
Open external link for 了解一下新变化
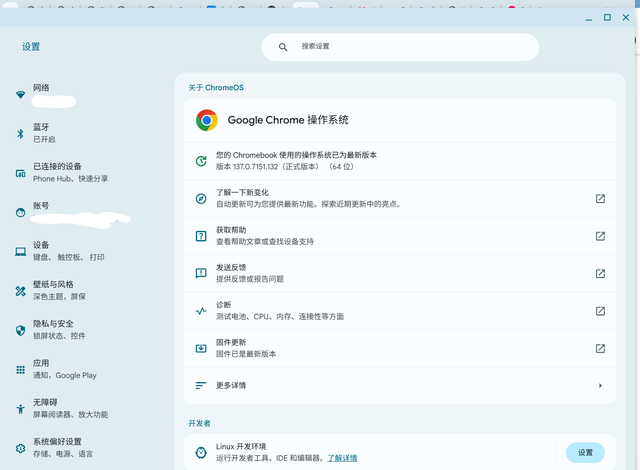(x=600, y=198)
